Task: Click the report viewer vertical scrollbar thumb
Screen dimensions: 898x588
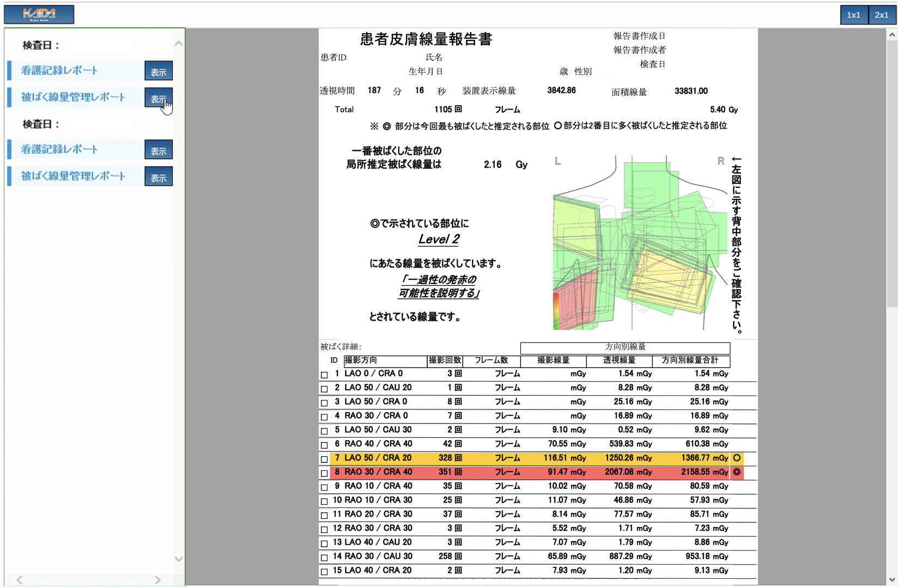Action: click(892, 174)
